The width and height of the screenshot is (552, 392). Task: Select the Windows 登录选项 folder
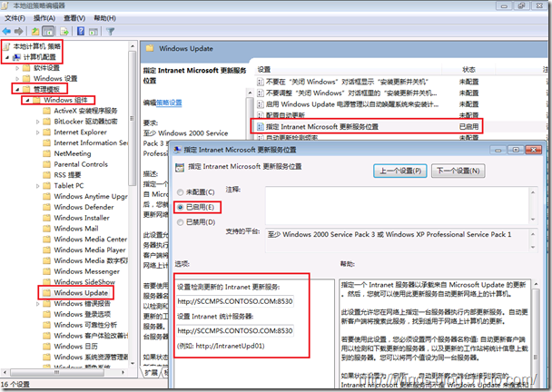coord(77,314)
